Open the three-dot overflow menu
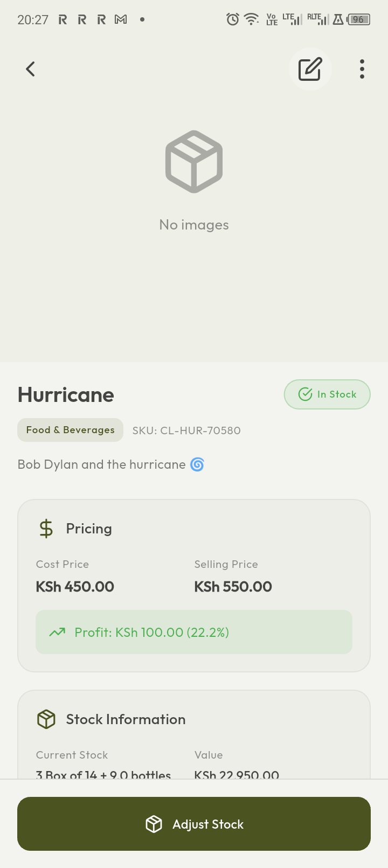 [x=362, y=69]
